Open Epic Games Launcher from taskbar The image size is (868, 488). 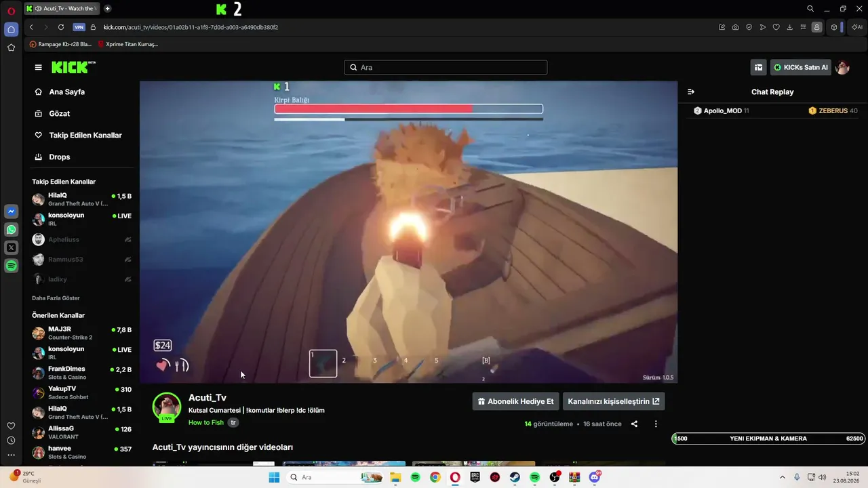[x=475, y=477]
